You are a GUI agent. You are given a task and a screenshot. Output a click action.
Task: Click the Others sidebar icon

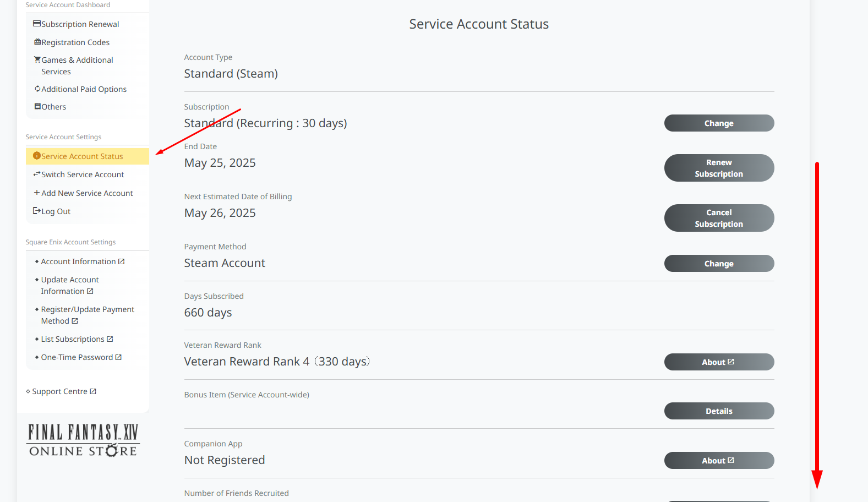point(37,106)
